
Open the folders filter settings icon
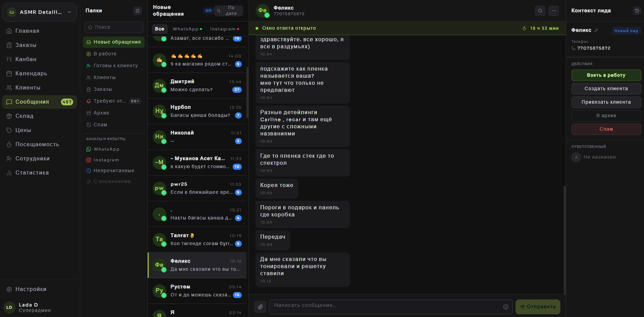(x=138, y=11)
